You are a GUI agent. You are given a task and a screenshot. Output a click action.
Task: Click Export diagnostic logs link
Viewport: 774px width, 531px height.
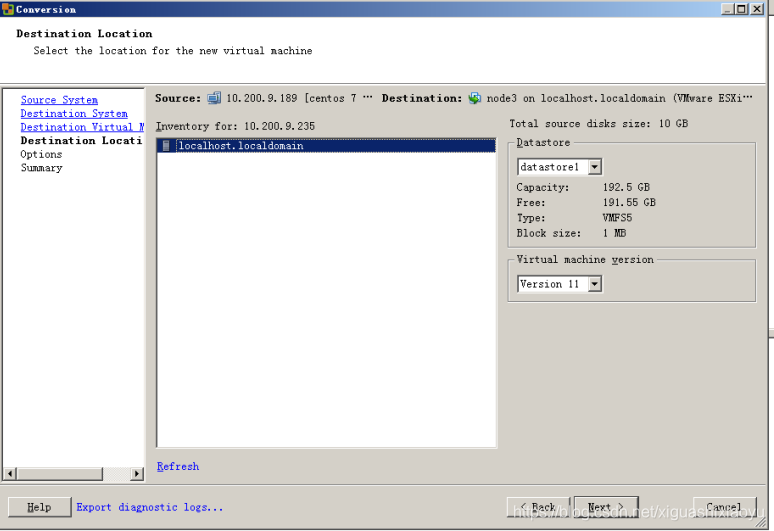coord(150,507)
